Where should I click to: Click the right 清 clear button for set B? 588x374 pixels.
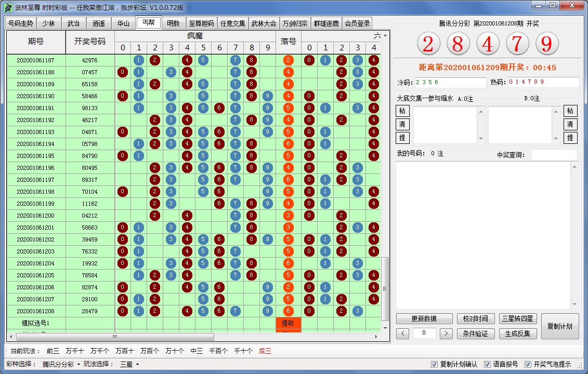[570, 124]
